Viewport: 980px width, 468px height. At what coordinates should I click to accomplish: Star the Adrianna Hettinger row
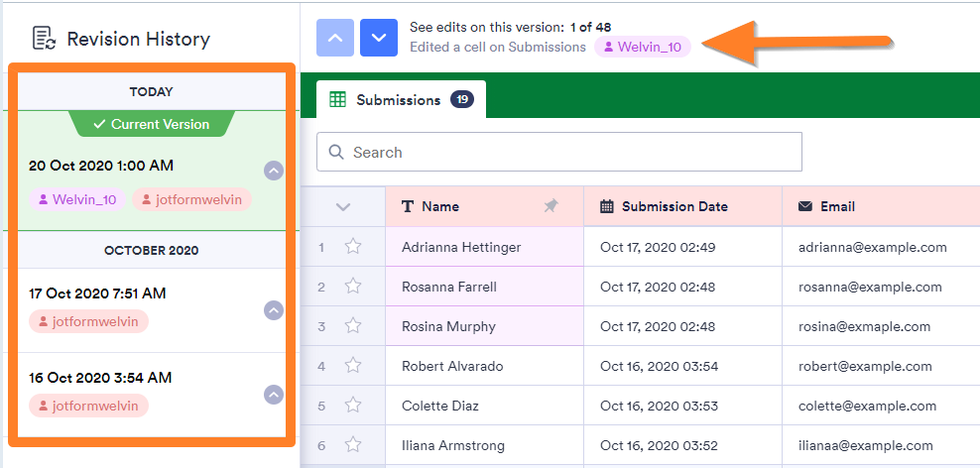(x=352, y=247)
